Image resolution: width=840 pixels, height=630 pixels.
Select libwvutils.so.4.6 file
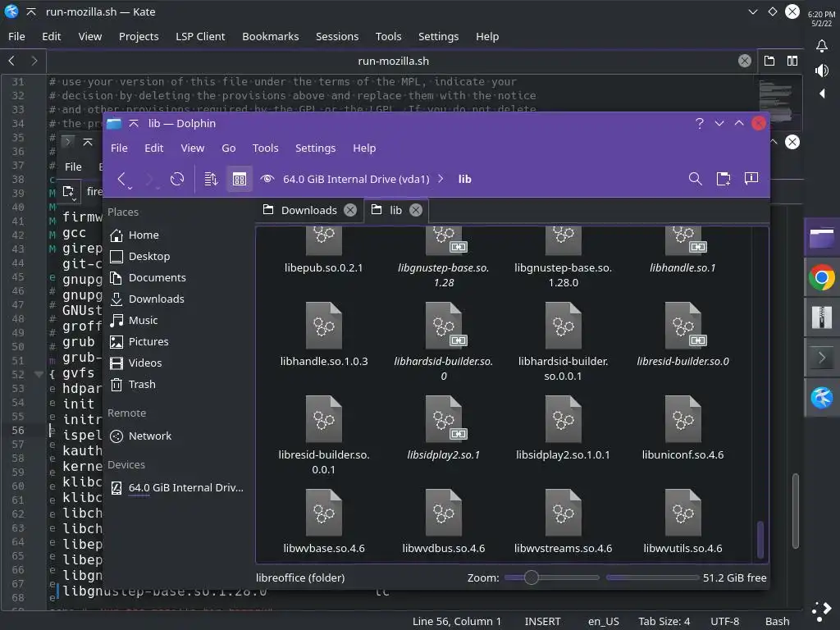point(682,521)
